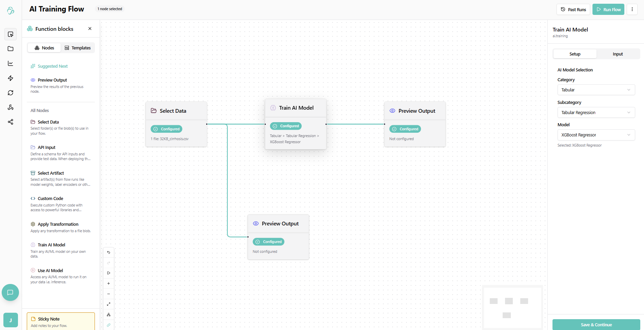The width and height of the screenshot is (644, 330).
Task: Click the undo icon in canvas toolbar
Action: pos(108,252)
